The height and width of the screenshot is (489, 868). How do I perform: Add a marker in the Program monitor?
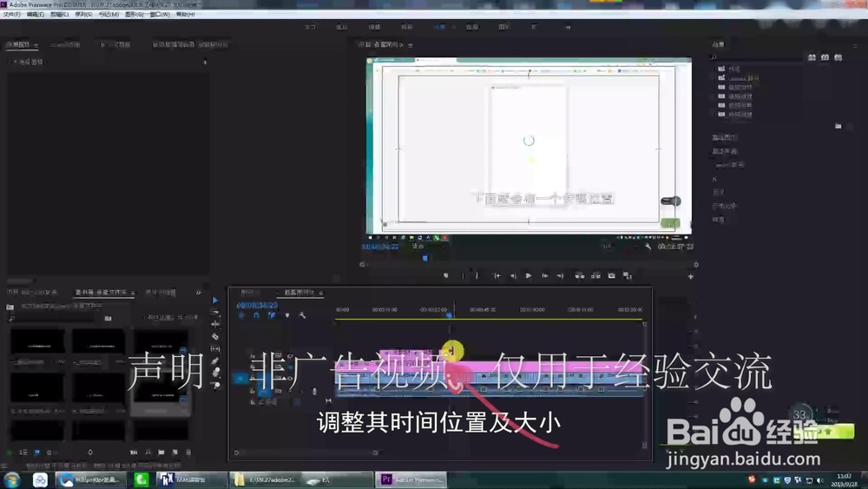[x=446, y=276]
